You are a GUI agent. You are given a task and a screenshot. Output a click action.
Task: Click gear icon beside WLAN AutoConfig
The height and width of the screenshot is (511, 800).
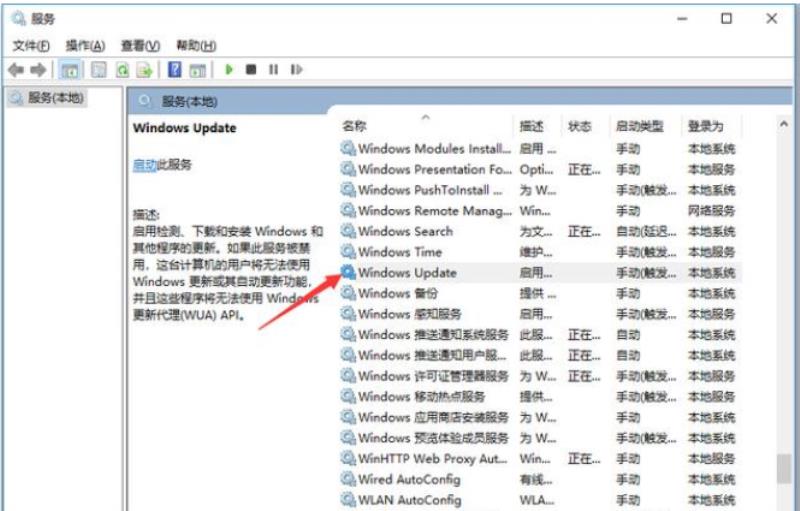click(348, 499)
